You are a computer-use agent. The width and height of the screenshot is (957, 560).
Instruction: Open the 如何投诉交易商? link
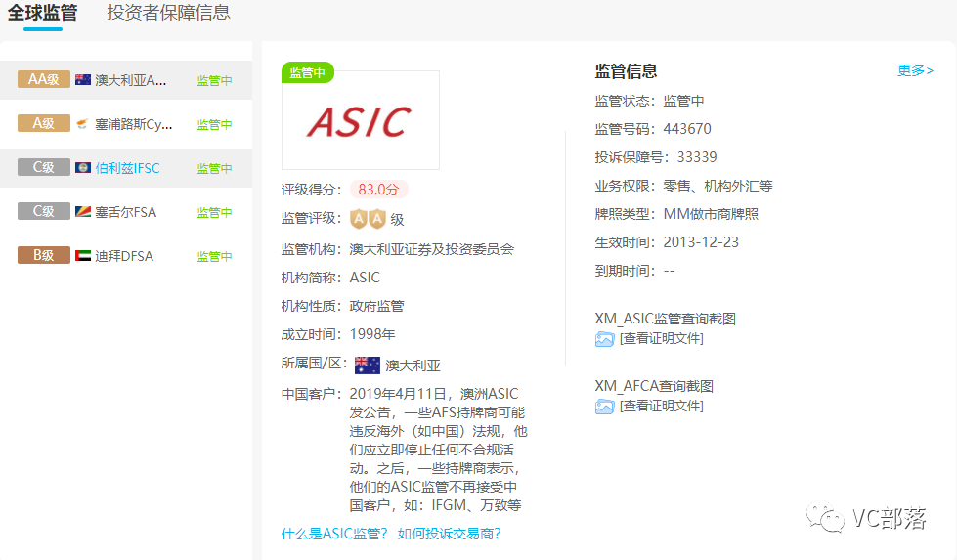(x=450, y=534)
